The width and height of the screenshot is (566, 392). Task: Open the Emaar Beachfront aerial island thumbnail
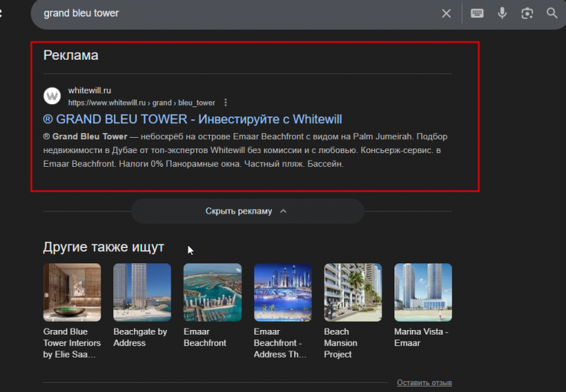213,292
